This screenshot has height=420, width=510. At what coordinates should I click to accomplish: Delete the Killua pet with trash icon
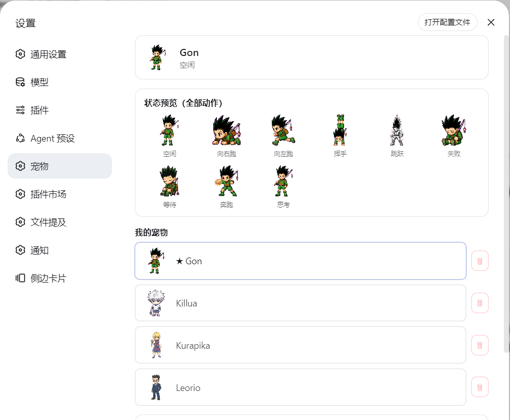(480, 303)
